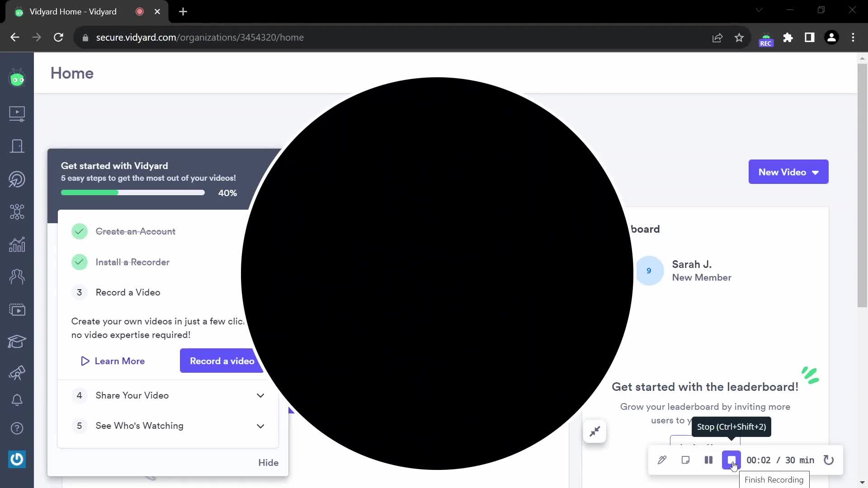Click the REC extension icon in Chrome toolbar

(766, 38)
